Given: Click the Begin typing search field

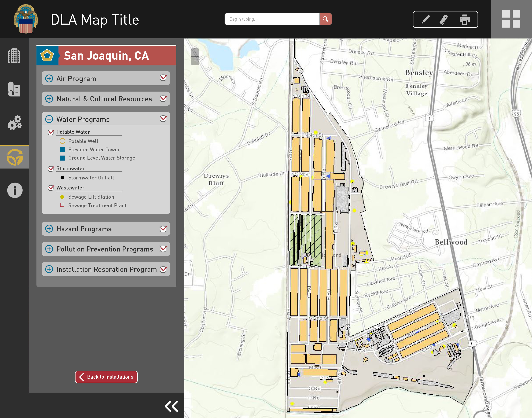Looking at the screenshot, I should pyautogui.click(x=272, y=19).
